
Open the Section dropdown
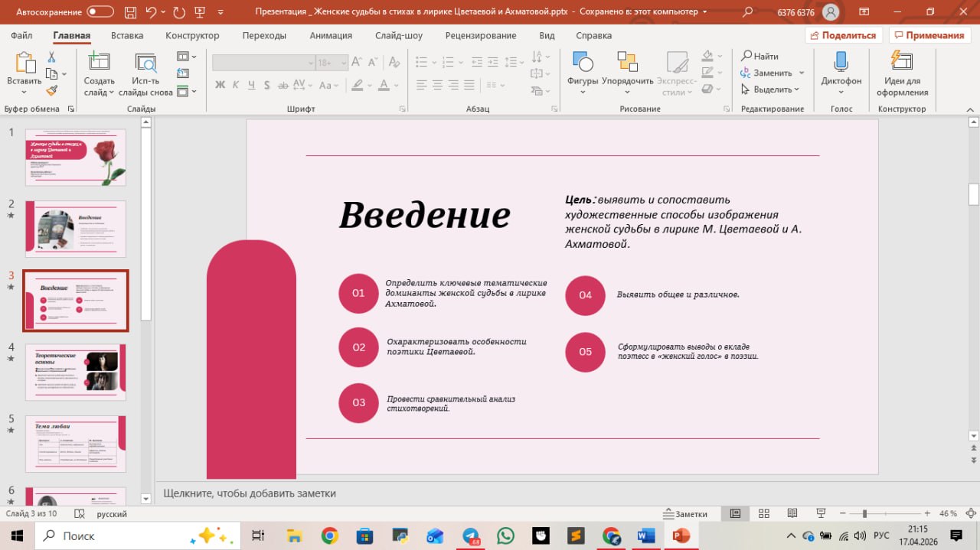(186, 91)
